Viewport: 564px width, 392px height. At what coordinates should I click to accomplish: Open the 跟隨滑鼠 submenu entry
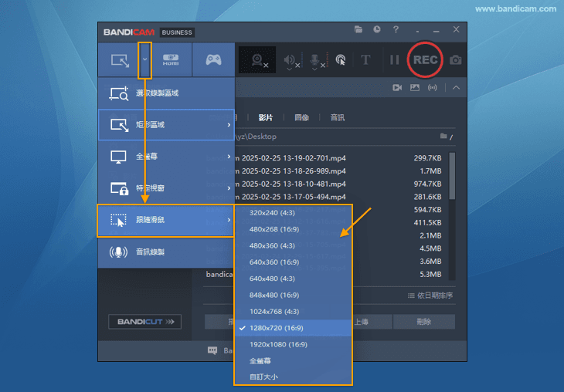pyautogui.click(x=166, y=220)
